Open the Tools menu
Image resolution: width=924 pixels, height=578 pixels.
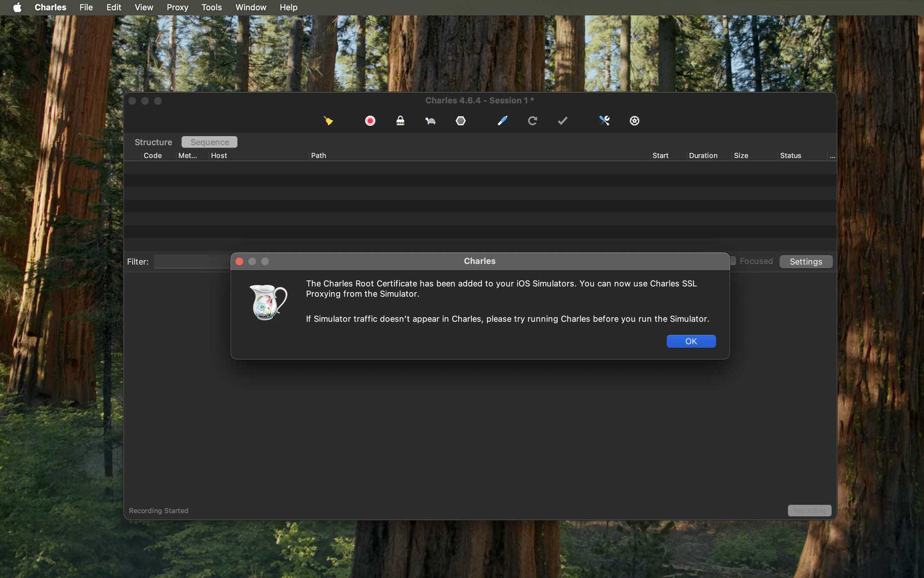212,7
